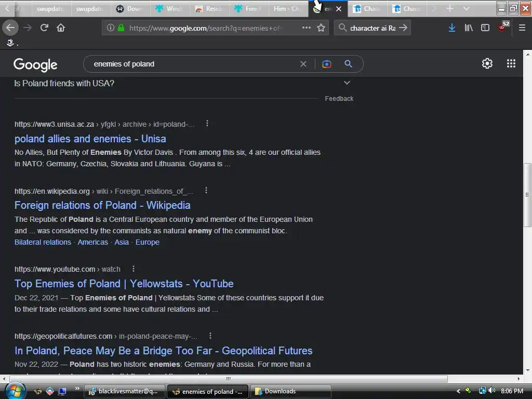Show site information icon in address bar
This screenshot has height=399, width=532.
tap(110, 28)
